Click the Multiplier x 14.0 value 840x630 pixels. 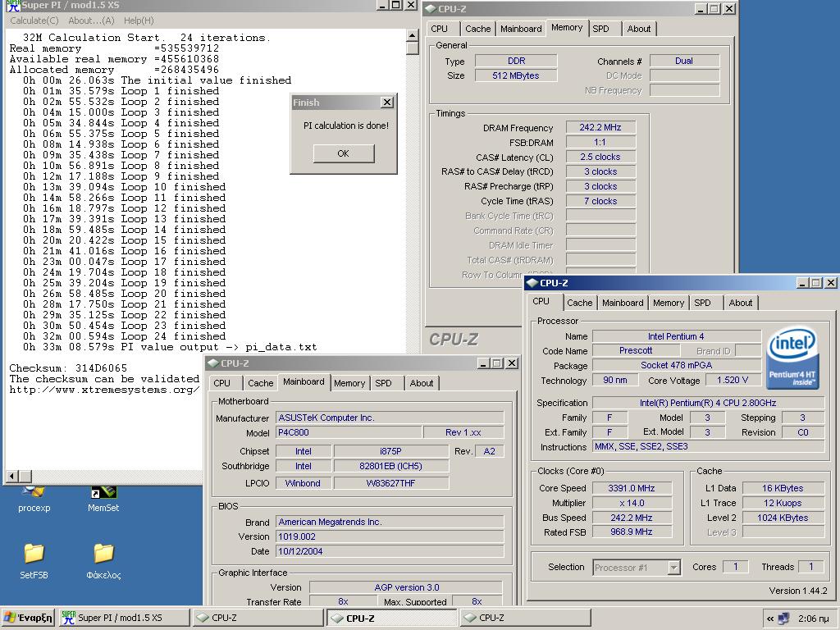click(632, 503)
